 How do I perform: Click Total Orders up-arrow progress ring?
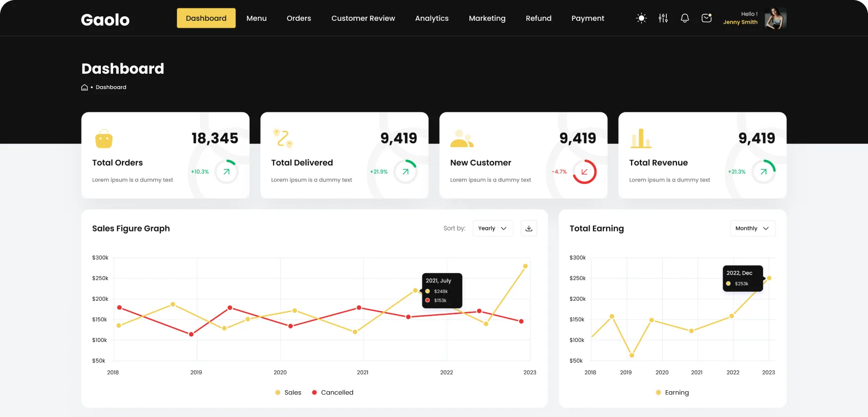pos(227,172)
